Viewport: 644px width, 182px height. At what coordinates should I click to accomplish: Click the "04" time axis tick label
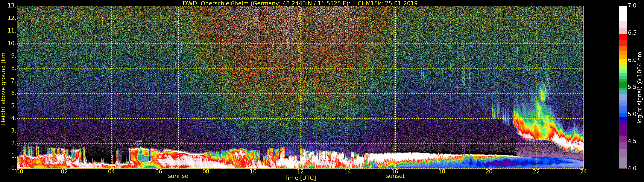[x=111, y=172]
